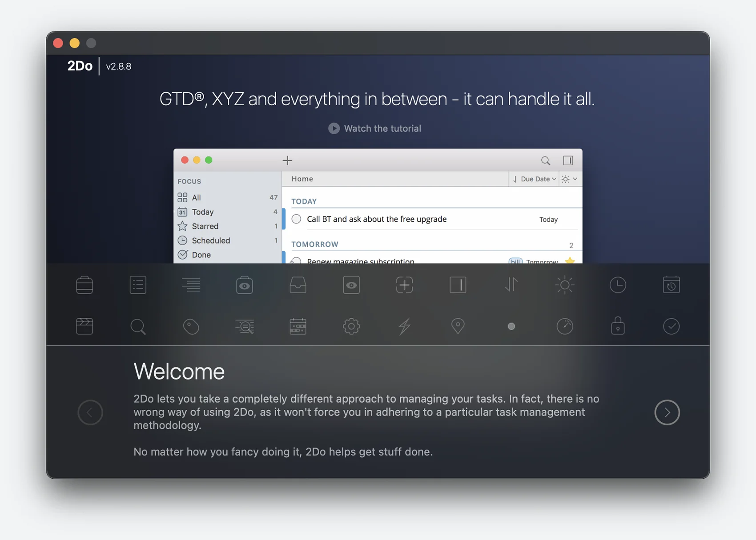Select Starred in the Focus sidebar

coord(228,226)
